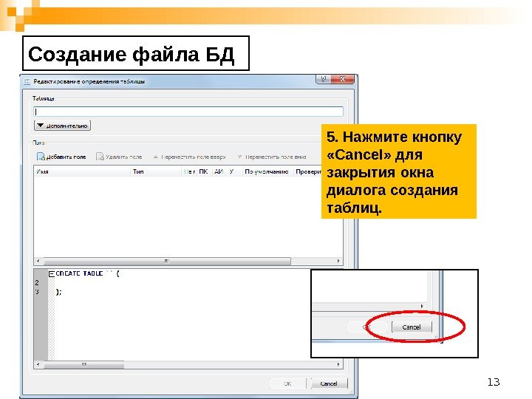
Task: Click the greyed-out OK button
Action: click(287, 383)
